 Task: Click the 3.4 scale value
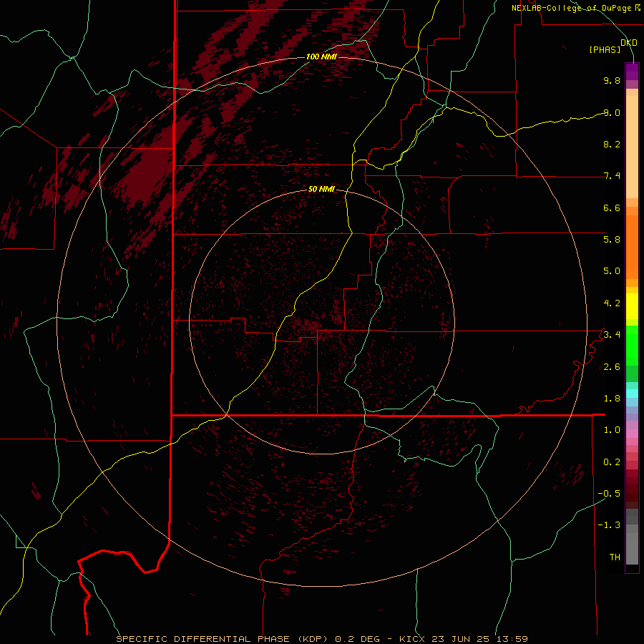pyautogui.click(x=612, y=335)
